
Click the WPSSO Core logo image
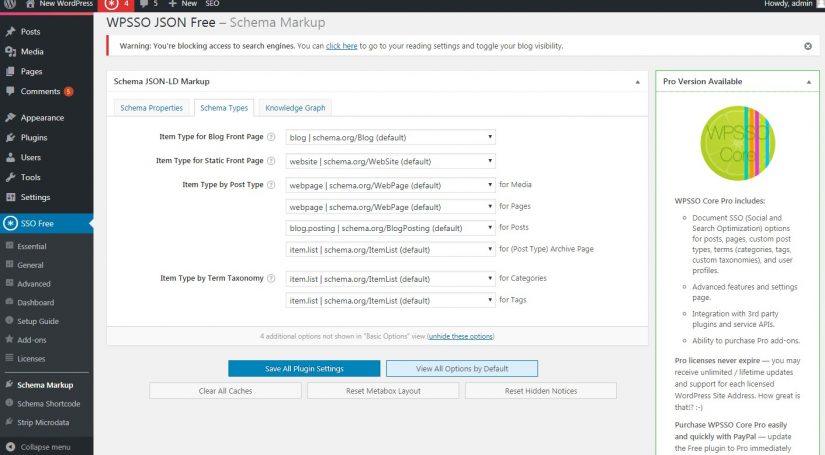(x=738, y=143)
